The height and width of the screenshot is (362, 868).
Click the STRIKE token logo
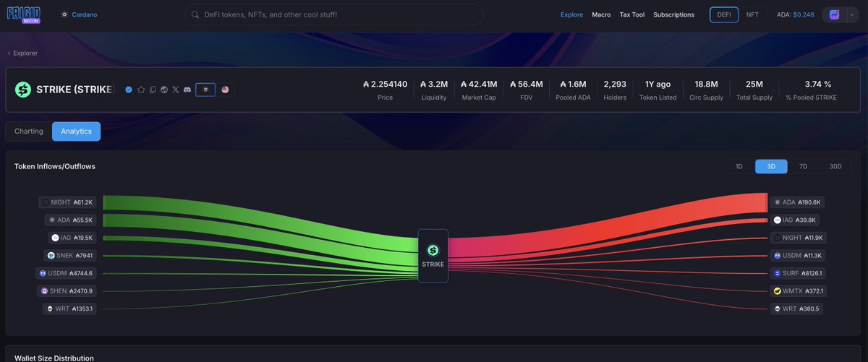pyautogui.click(x=24, y=90)
